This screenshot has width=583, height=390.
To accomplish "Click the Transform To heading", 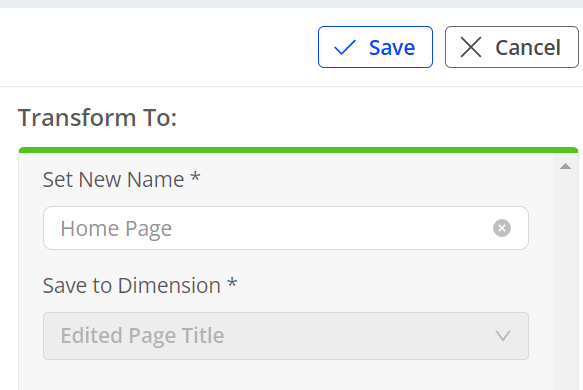I will pos(97,117).
